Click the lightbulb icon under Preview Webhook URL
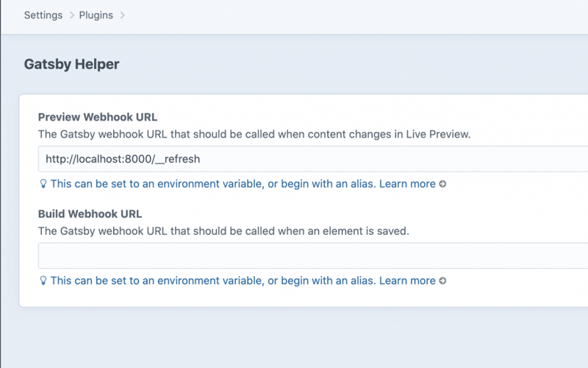This screenshot has height=368, width=588. pos(43,184)
